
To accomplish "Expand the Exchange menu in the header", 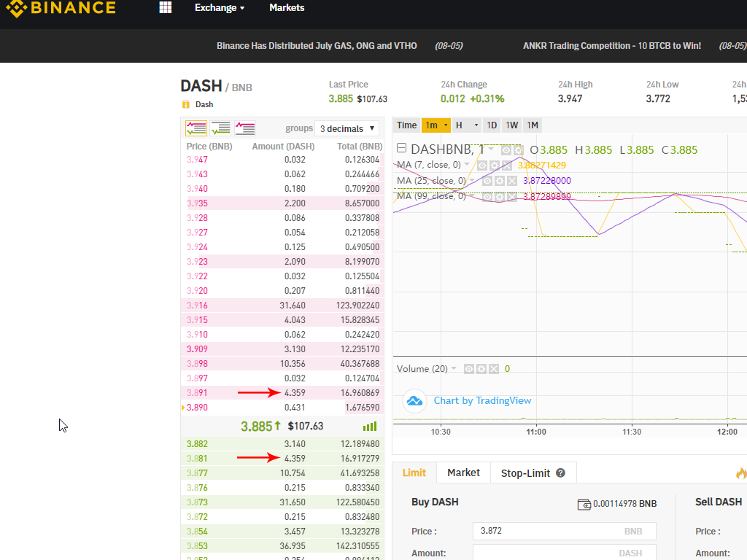I will pos(219,8).
